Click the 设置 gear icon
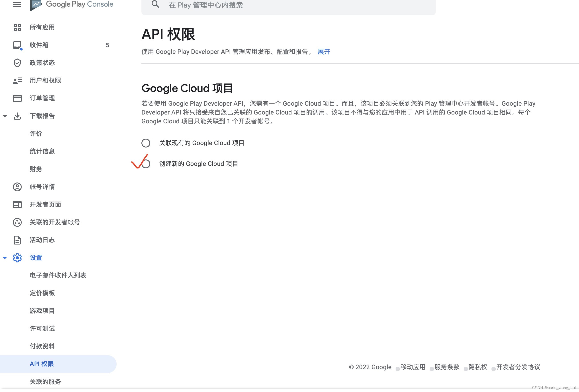 17,258
